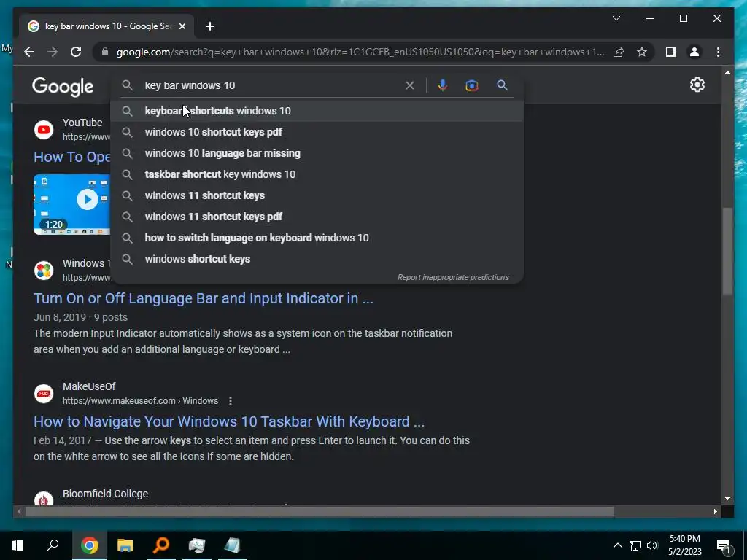Bookmark this page with the star icon
747x560 pixels.
(642, 52)
